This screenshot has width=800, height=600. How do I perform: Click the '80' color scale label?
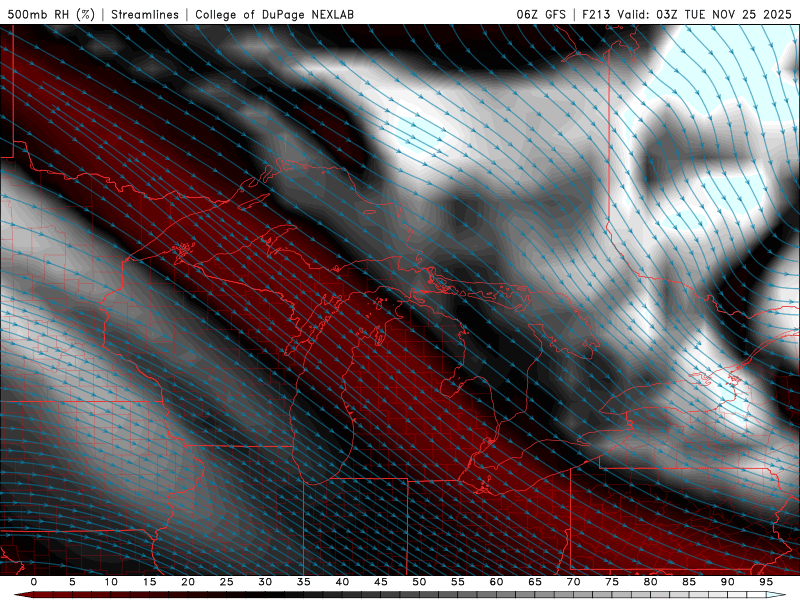(650, 582)
